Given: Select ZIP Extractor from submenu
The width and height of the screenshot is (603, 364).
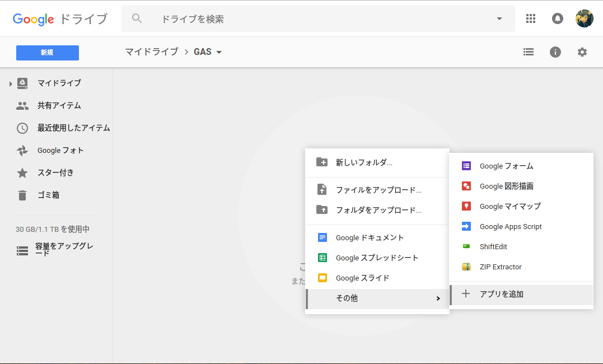Looking at the screenshot, I should (521, 267).
